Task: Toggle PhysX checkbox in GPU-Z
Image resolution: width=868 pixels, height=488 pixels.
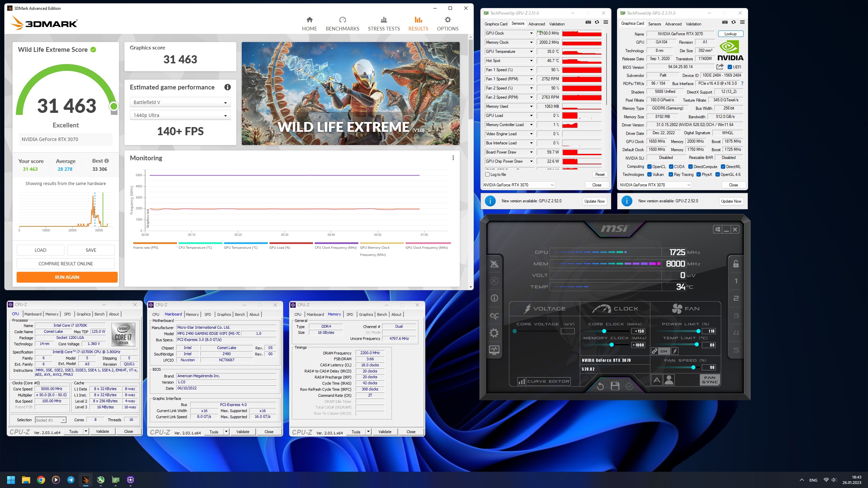Action: [698, 175]
